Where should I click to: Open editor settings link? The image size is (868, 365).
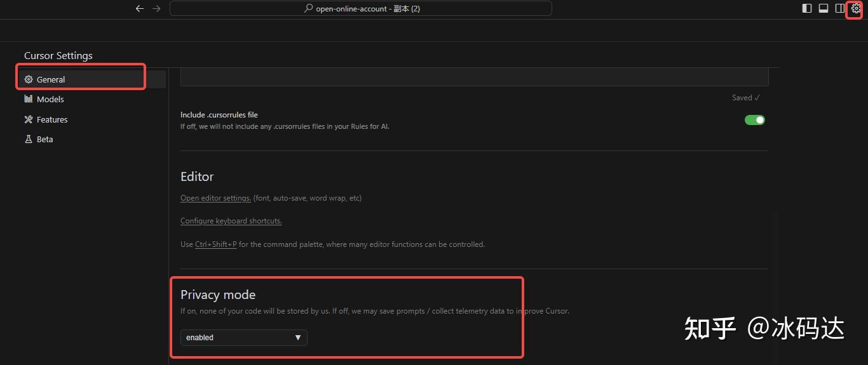(x=216, y=198)
